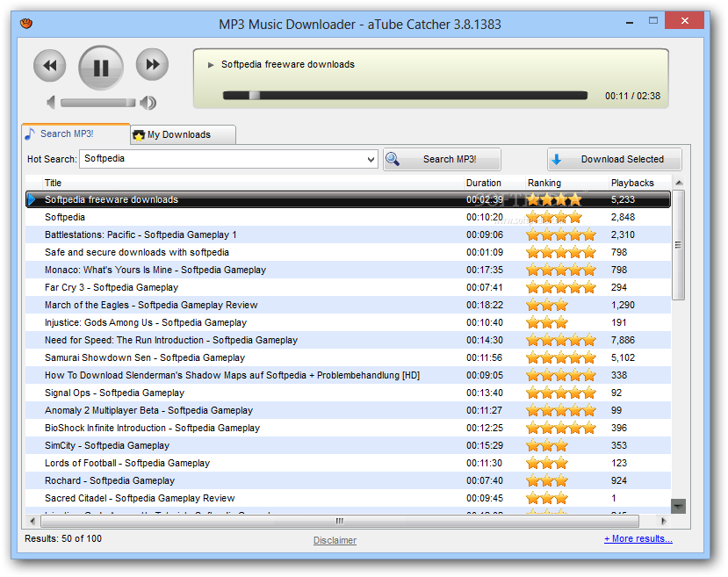This screenshot has height=577, width=728.
Task: Open the Disclaimer link
Action: click(335, 540)
